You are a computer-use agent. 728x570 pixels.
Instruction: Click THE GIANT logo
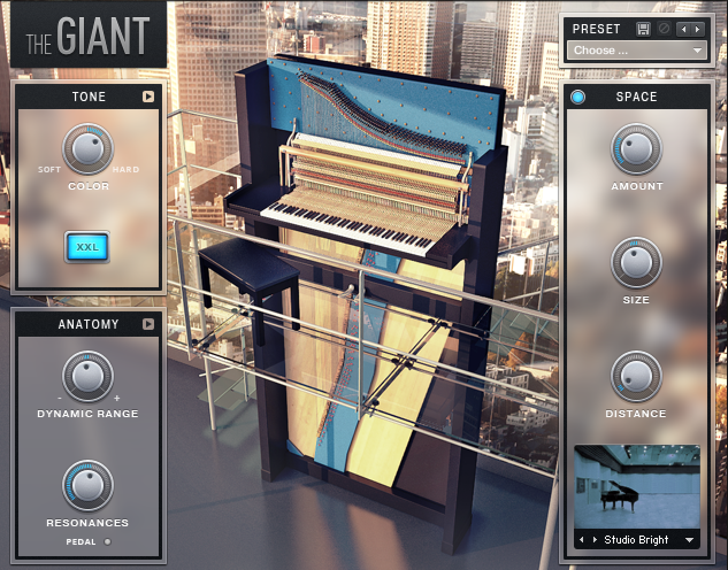coord(88,36)
